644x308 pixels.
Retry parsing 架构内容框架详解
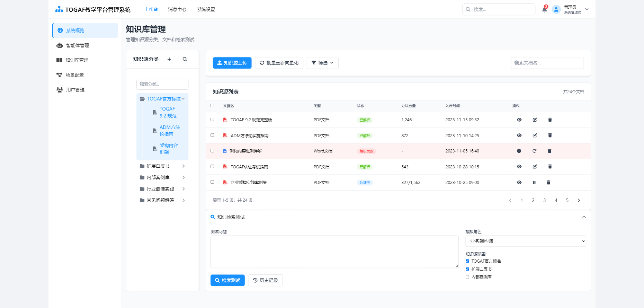[x=534, y=151]
